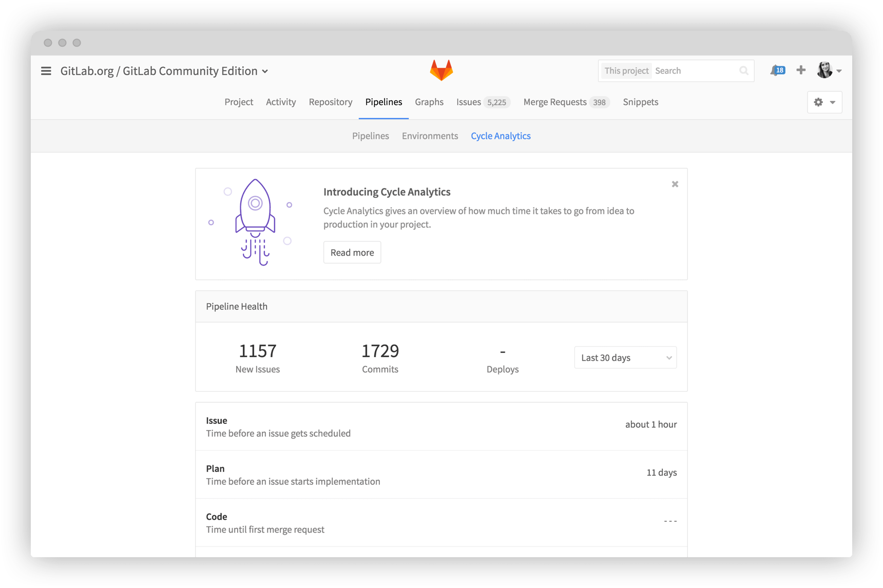Image resolution: width=883 pixels, height=588 pixels.
Task: Open the Activity tab
Action: click(281, 102)
